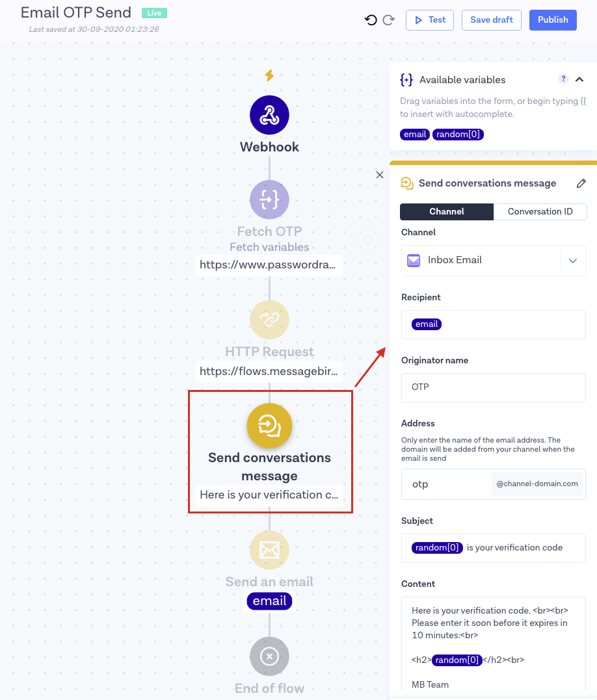The width and height of the screenshot is (597, 700).
Task: Click the End of flow icon
Action: pos(269,656)
